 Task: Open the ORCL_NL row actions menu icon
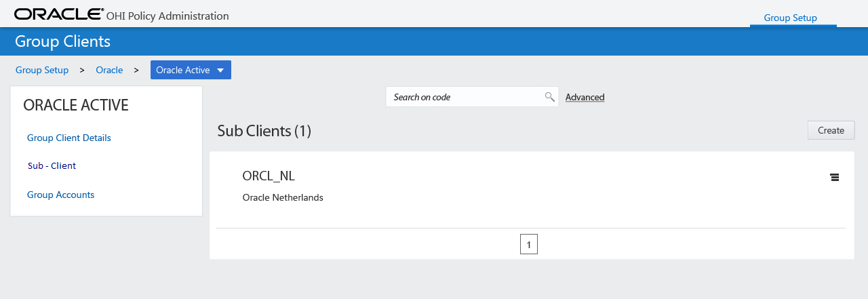(x=834, y=178)
